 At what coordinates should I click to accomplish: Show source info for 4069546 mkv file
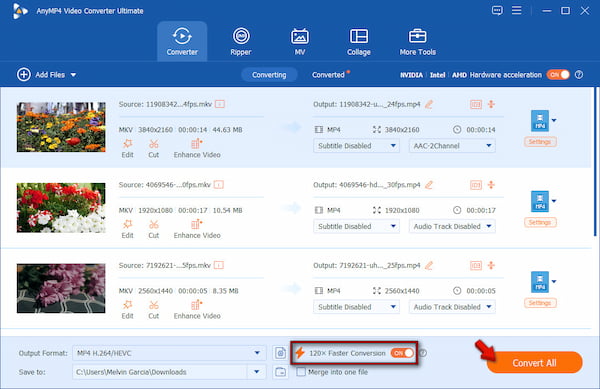click(x=218, y=185)
